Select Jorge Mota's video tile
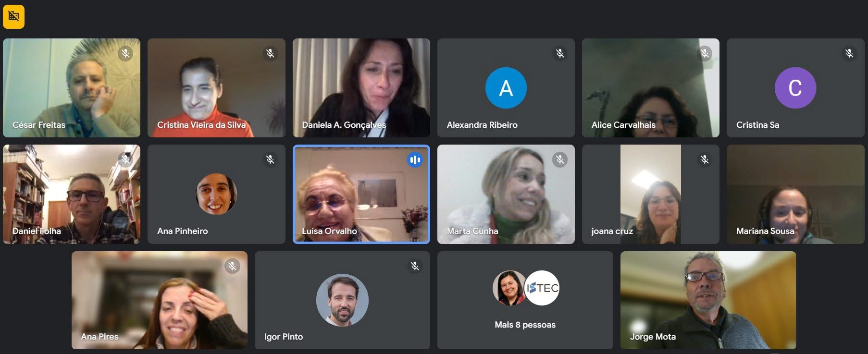This screenshot has width=868, height=354. (708, 300)
